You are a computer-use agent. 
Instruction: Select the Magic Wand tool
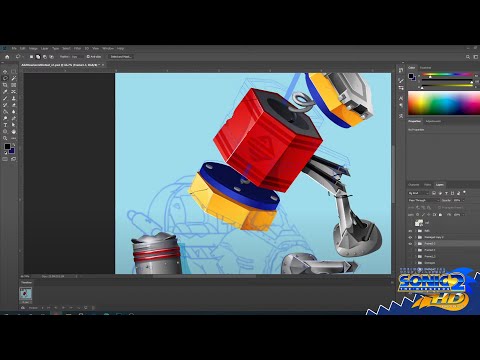[x=14, y=78]
